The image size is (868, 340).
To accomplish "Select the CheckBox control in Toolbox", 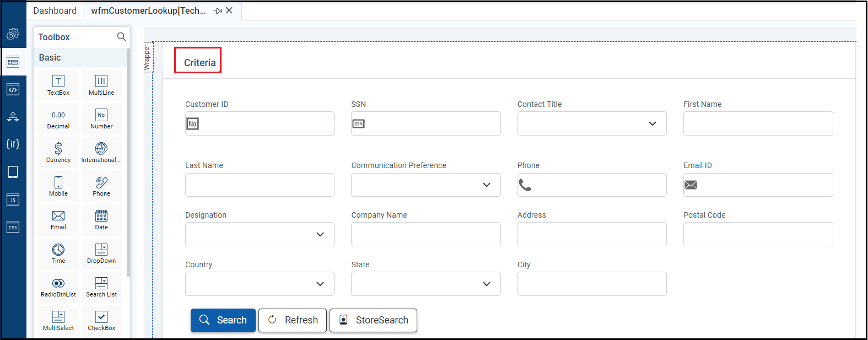I will 101,320.
